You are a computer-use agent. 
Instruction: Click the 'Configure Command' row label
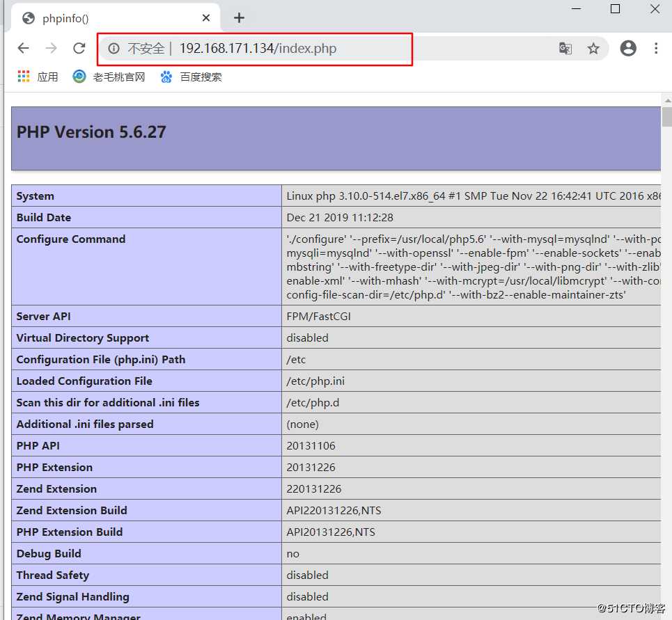click(x=71, y=239)
